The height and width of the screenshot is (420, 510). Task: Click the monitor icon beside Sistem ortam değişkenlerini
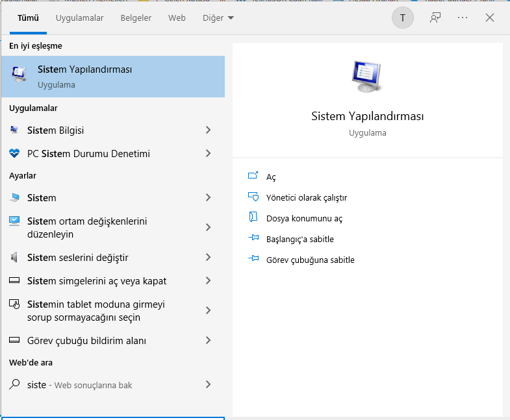[x=14, y=221]
